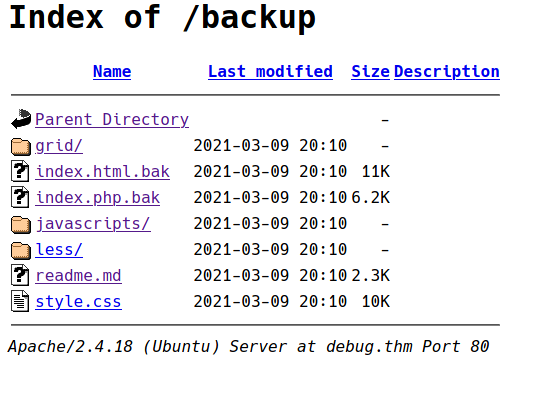The width and height of the screenshot is (556, 394).
Task: Sort listing by Name column
Action: pyautogui.click(x=112, y=72)
